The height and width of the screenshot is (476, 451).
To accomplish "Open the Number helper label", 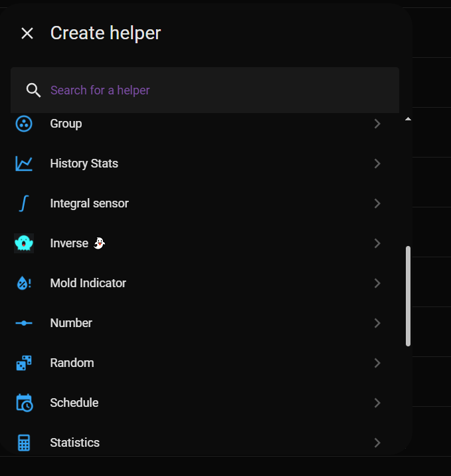I will click(x=71, y=323).
